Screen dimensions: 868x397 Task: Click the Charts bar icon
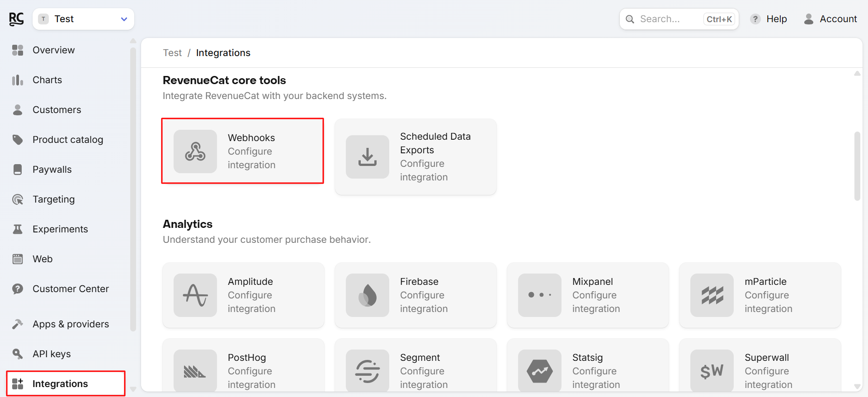[18, 80]
